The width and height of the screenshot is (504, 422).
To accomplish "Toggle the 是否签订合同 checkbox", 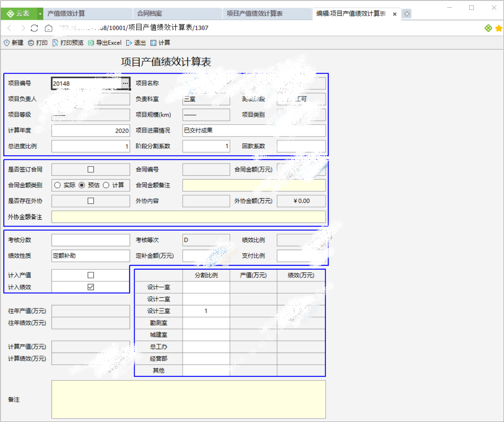I will (x=91, y=170).
